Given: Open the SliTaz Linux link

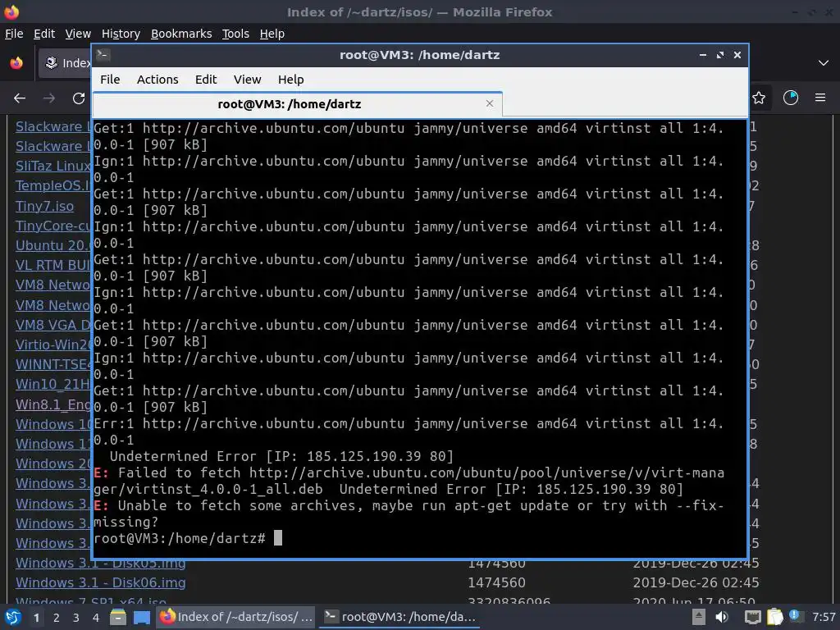Looking at the screenshot, I should [x=53, y=166].
